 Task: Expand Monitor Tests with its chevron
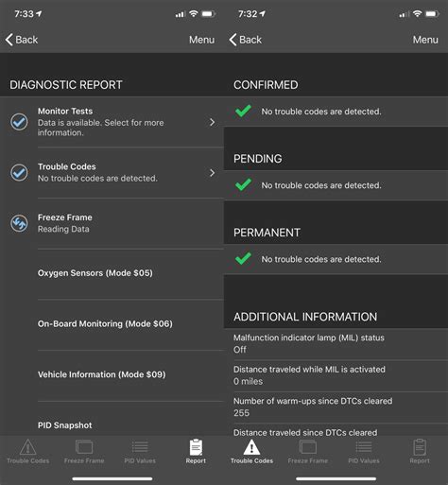tap(213, 122)
